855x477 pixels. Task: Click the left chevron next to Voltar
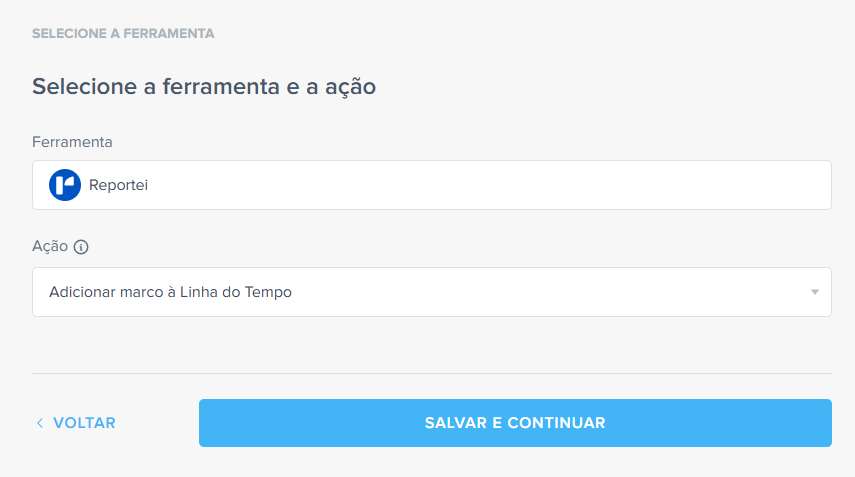pyautogui.click(x=40, y=423)
